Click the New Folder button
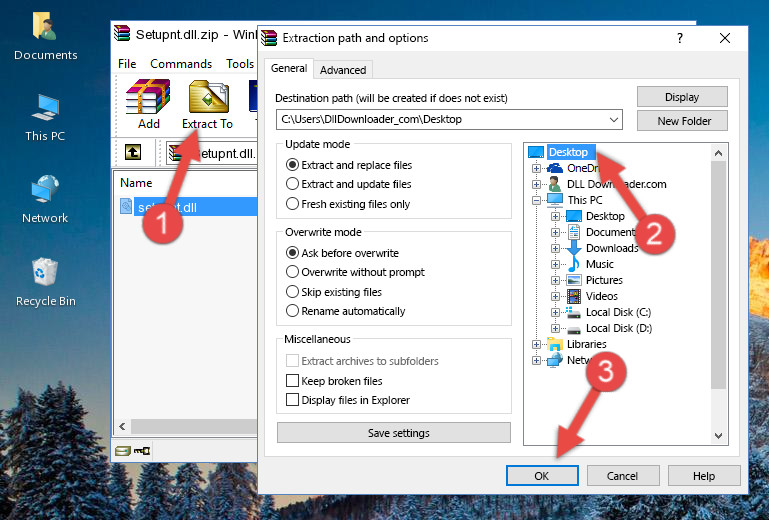Viewport: 769px width, 520px height. (682, 121)
